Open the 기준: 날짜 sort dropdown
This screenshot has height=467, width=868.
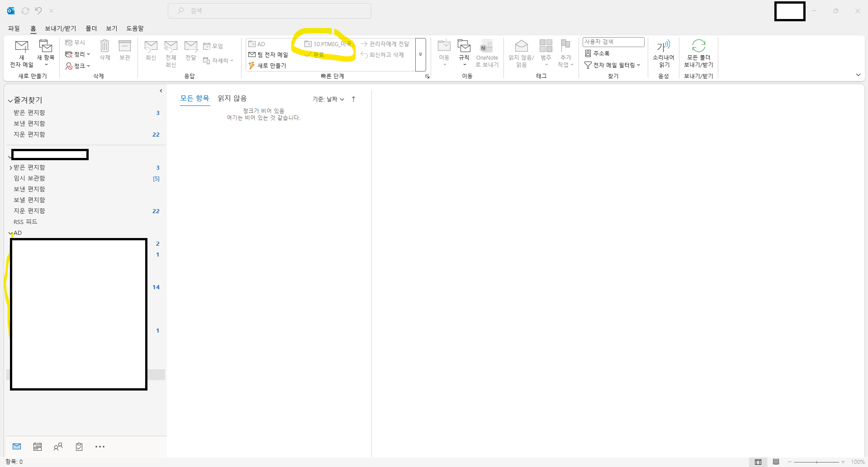[328, 99]
